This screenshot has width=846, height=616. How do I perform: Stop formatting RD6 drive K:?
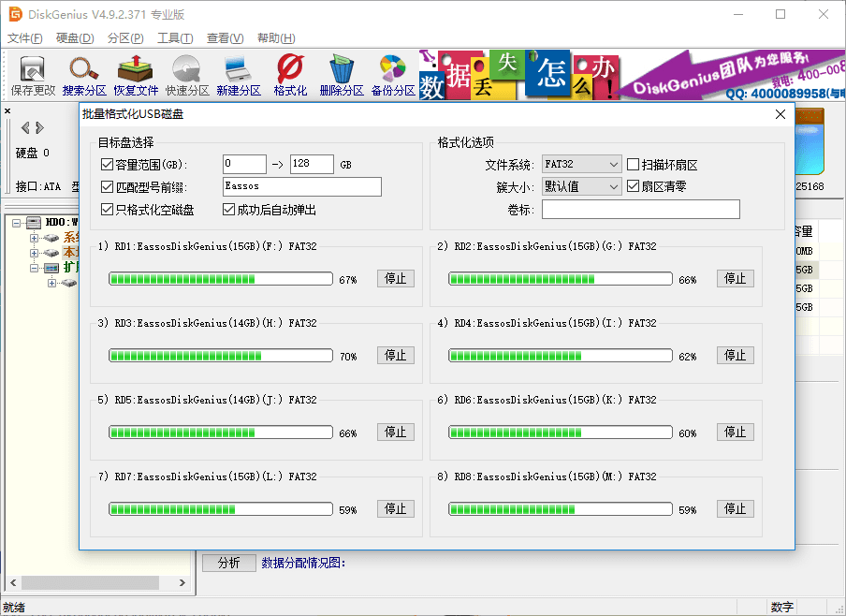[x=736, y=432]
